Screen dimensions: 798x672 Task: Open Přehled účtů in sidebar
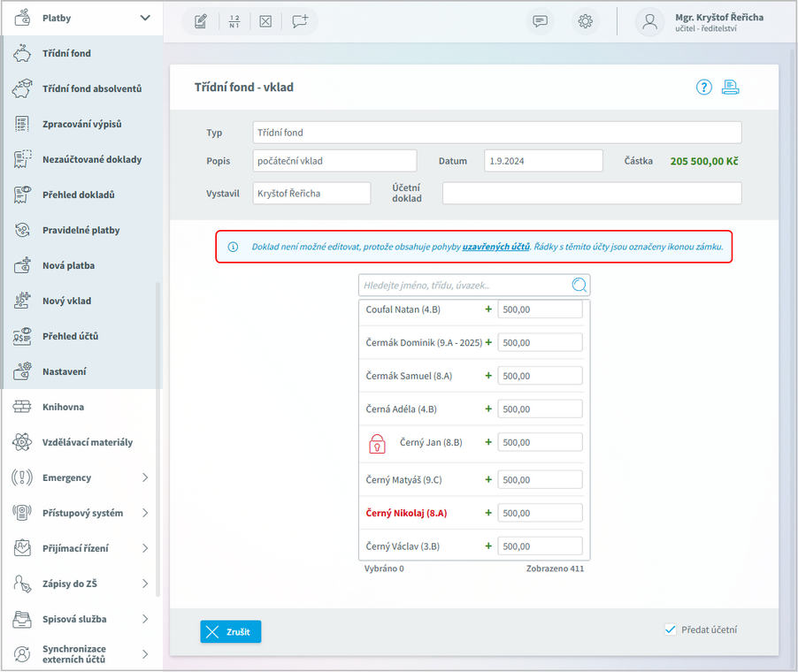pyautogui.click(x=70, y=336)
